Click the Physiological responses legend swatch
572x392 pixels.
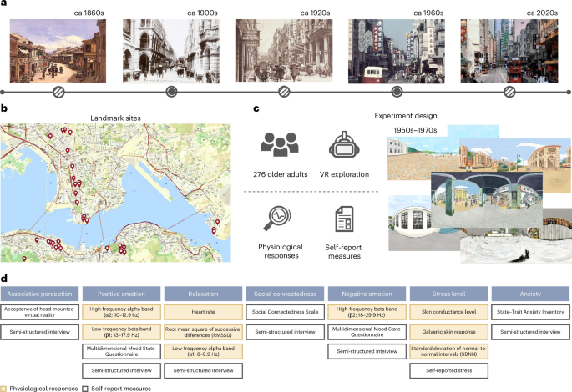pyautogui.click(x=3, y=389)
